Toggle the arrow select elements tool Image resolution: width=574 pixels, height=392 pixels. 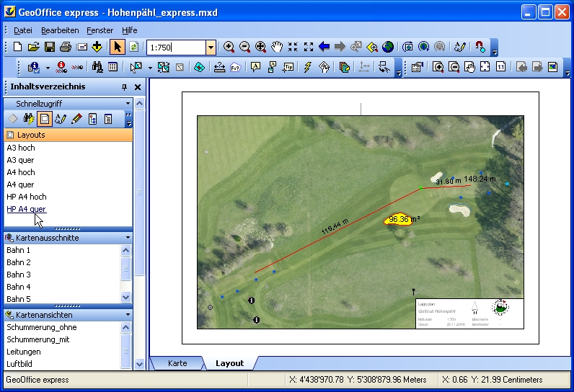(x=117, y=47)
